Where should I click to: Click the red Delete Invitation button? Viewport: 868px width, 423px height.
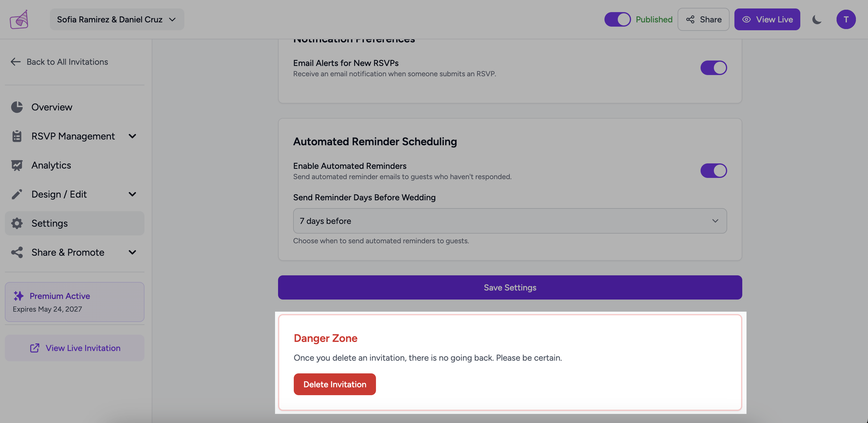[x=335, y=384]
